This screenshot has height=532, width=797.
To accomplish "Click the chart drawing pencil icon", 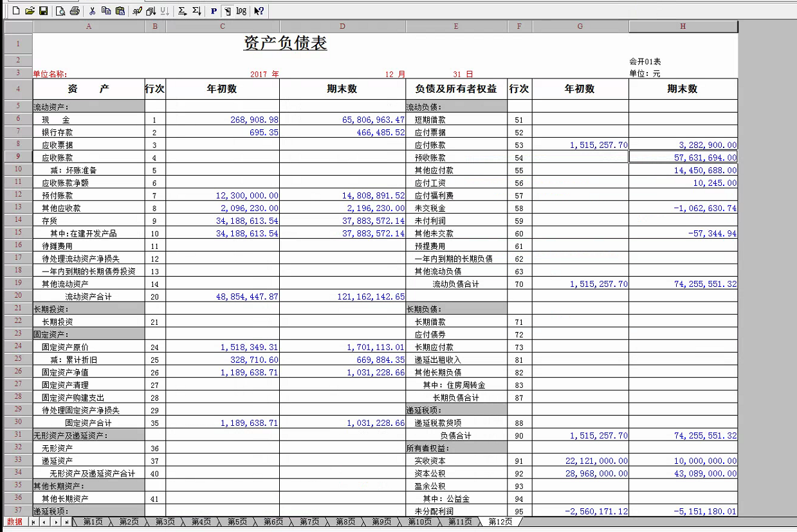I will [x=137, y=11].
